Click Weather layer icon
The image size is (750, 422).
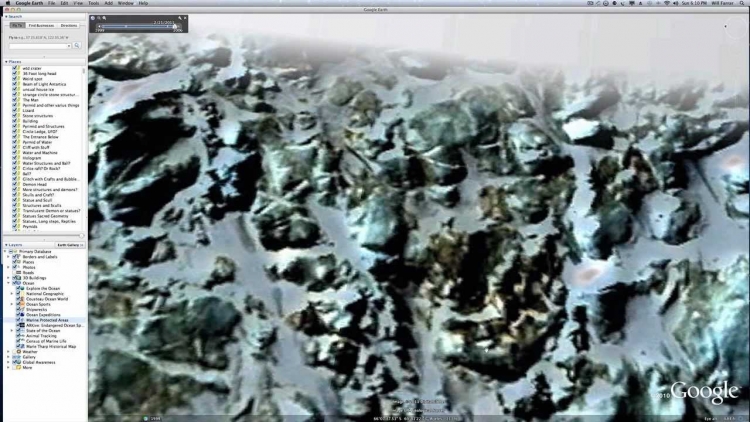pyautogui.click(x=19, y=352)
